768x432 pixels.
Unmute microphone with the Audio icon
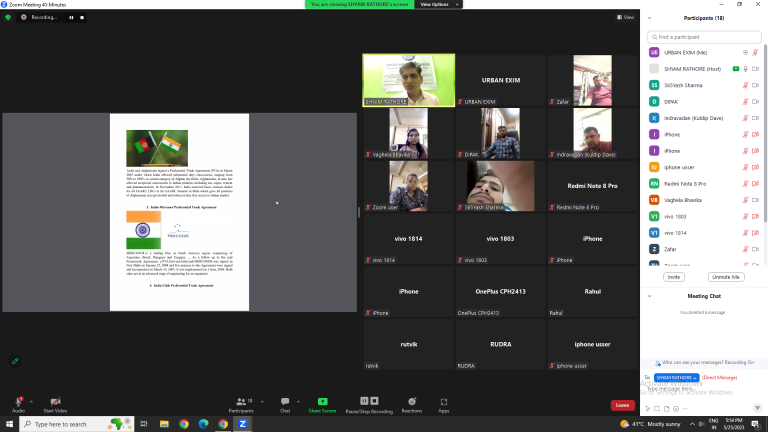(x=17, y=402)
